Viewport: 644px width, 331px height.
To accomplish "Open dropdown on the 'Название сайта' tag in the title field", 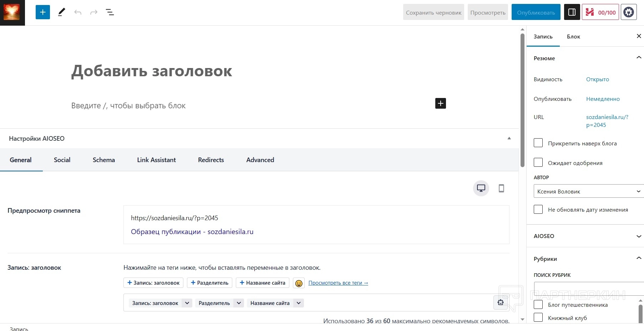I will [299, 303].
